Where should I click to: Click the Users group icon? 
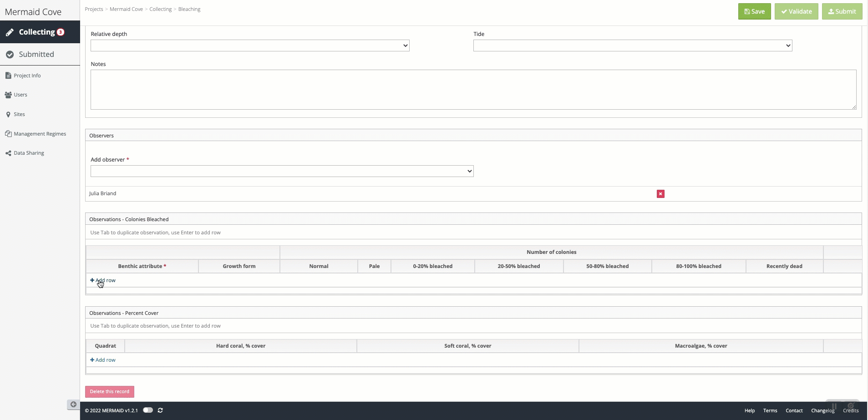[x=8, y=95]
